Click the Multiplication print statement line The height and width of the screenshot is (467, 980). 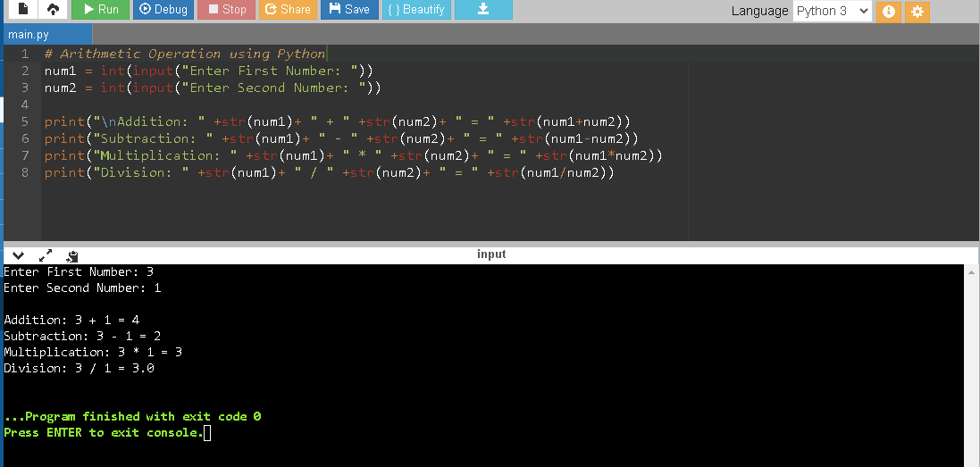353,154
